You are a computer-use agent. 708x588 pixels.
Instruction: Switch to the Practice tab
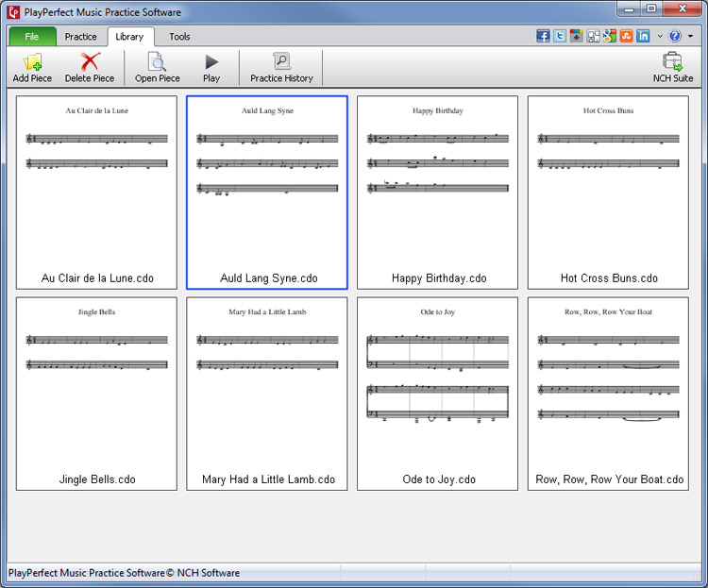click(x=81, y=37)
